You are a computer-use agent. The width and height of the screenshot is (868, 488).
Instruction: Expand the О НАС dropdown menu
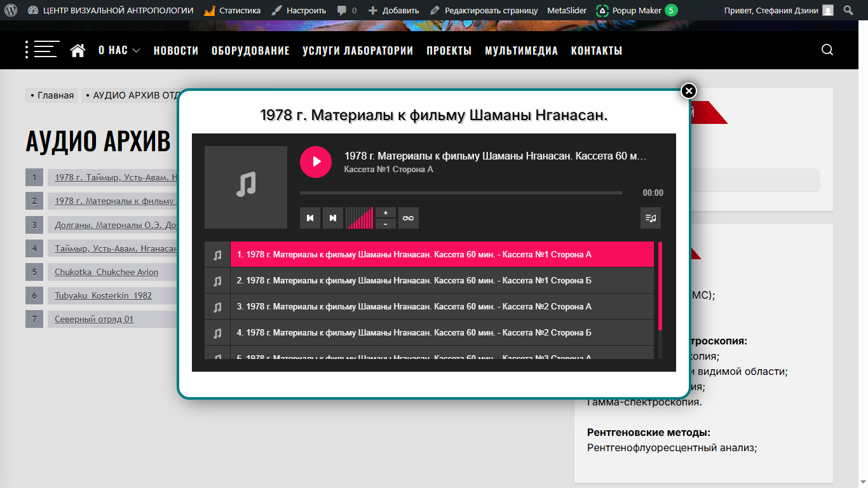pyautogui.click(x=119, y=50)
